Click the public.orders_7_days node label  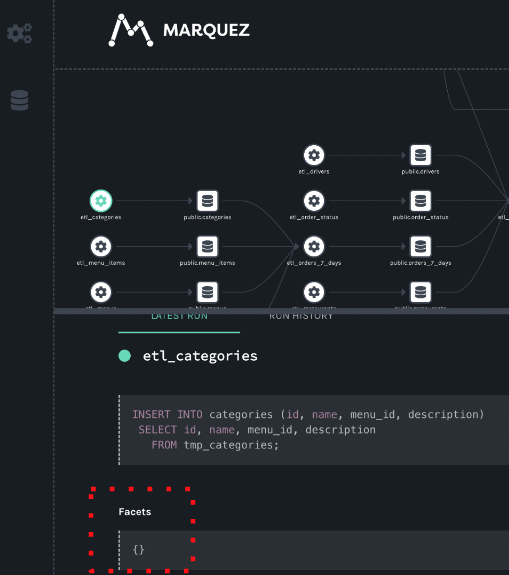click(420, 263)
